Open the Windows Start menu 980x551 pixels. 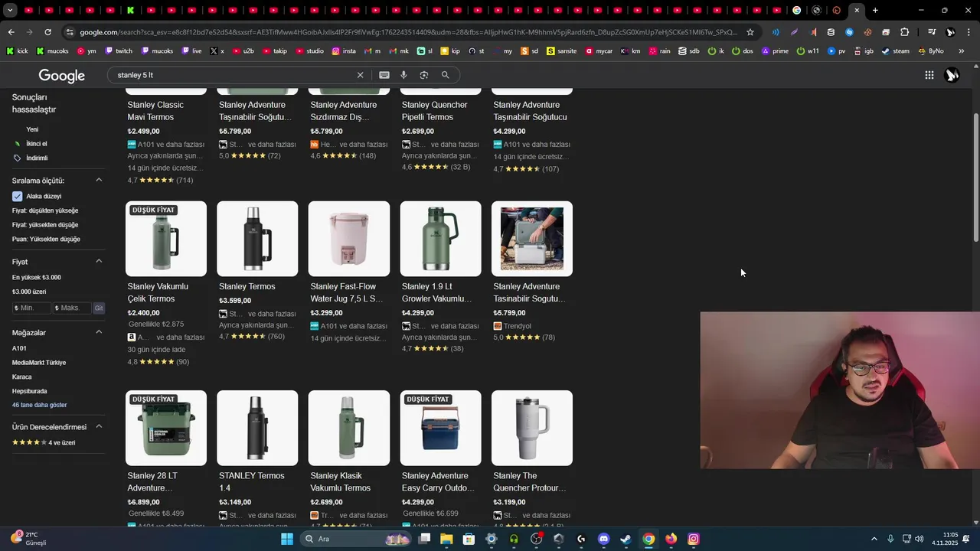click(287, 539)
